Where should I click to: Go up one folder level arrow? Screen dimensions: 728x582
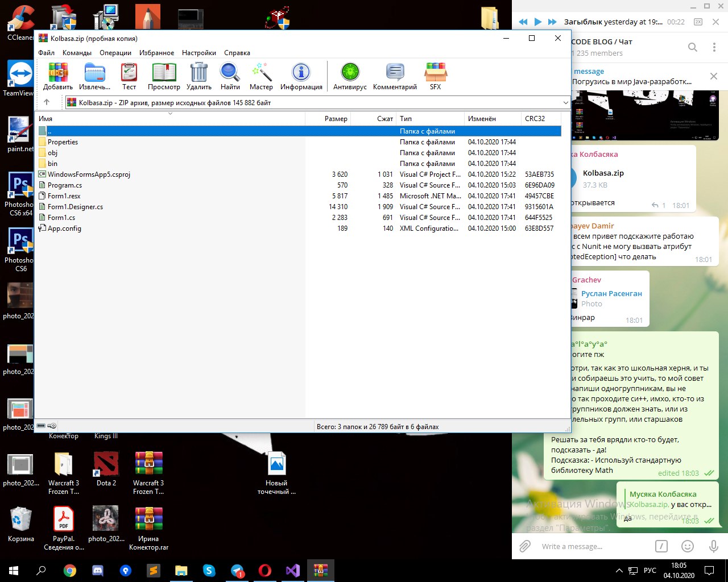point(47,102)
